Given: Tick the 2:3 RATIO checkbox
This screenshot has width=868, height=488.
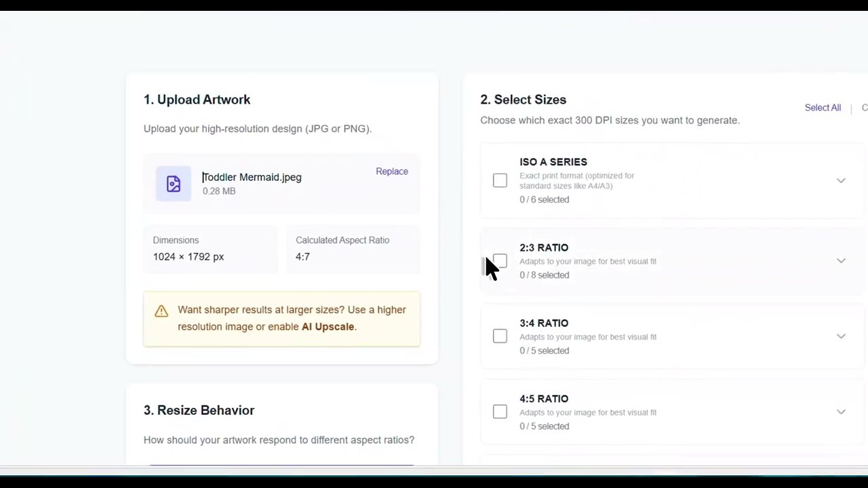Looking at the screenshot, I should pyautogui.click(x=500, y=261).
